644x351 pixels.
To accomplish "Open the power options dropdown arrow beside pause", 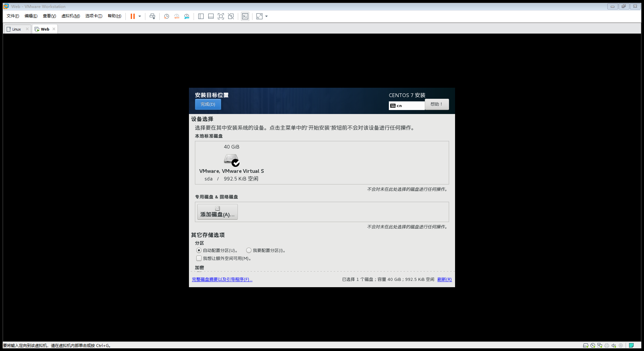I will point(140,16).
